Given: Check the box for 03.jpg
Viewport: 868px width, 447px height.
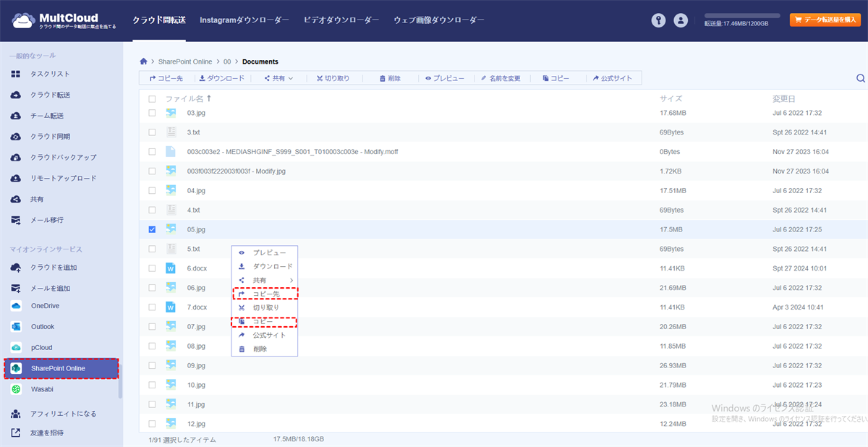Looking at the screenshot, I should tap(152, 113).
